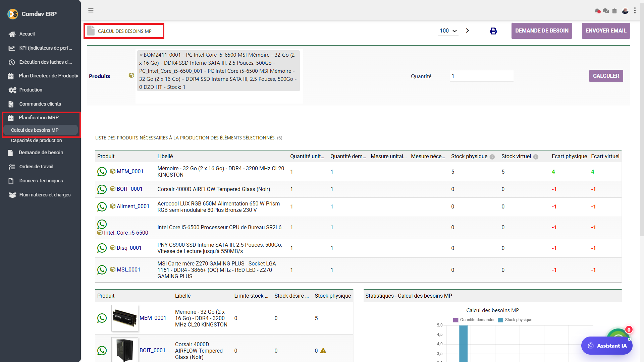The image size is (644, 362).
Task: Open Intel_Core_i5-6500 product link
Action: tap(126, 233)
